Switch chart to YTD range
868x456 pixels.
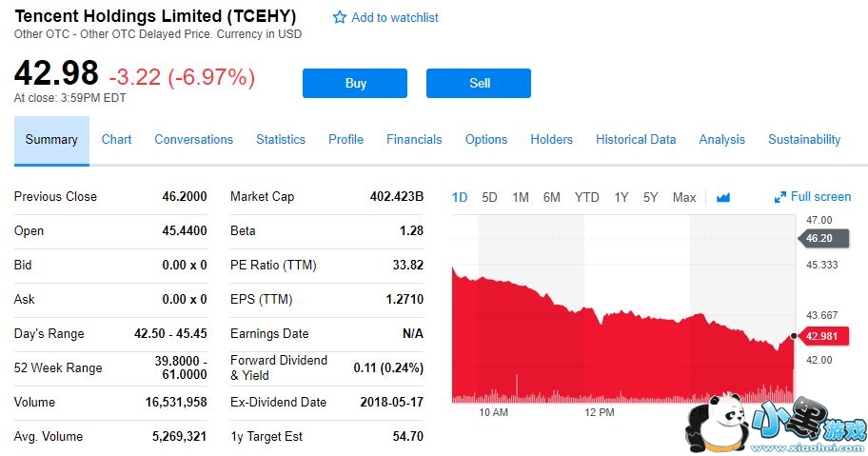(587, 197)
